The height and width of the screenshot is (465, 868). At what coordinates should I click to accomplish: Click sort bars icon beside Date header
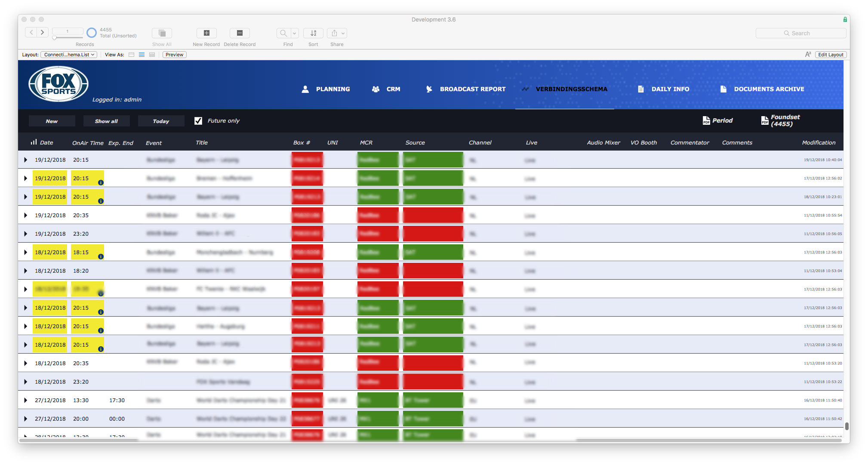[x=34, y=142]
